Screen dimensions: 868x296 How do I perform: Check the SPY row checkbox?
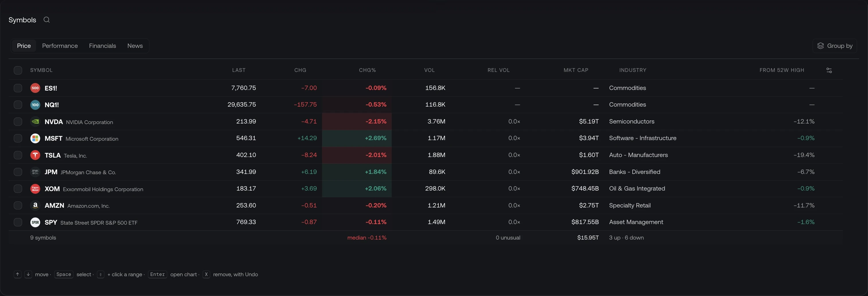pos(18,222)
